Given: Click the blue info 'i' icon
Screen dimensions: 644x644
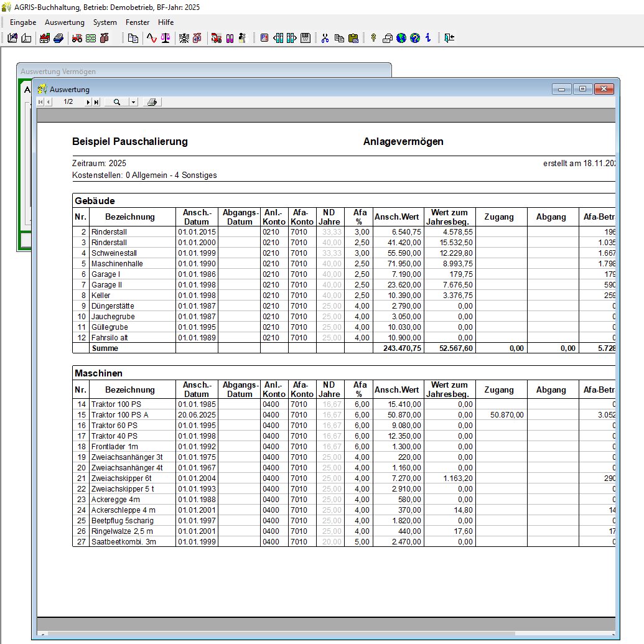Looking at the screenshot, I should pos(428,38).
